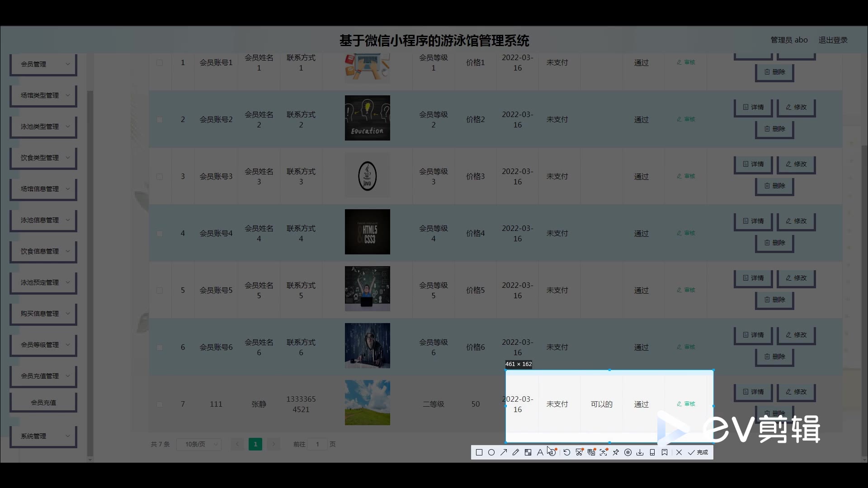Check the checkbox for row 5
868x488 pixels.
tap(160, 291)
